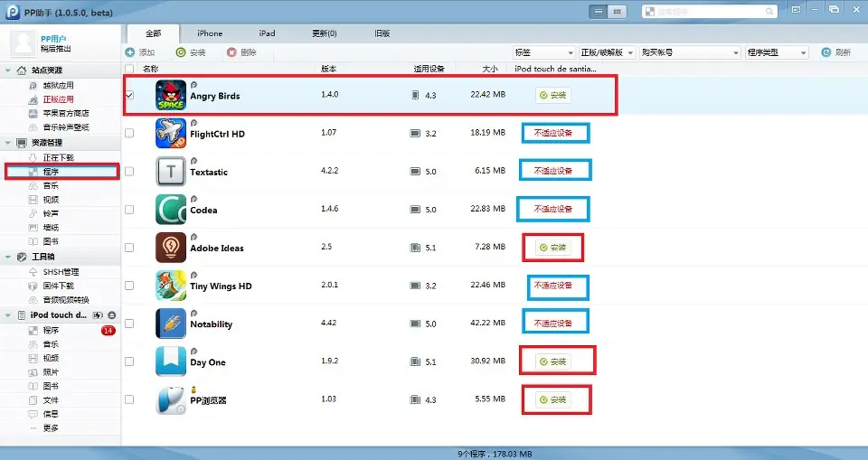This screenshot has width=868, height=460.
Task: Switch to list view icon
Action: tap(599, 11)
